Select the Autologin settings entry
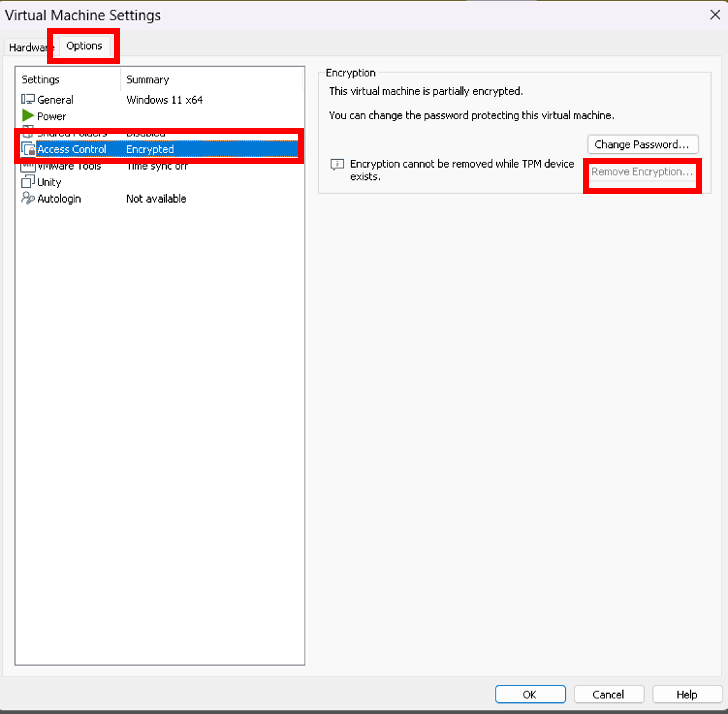 tap(59, 198)
